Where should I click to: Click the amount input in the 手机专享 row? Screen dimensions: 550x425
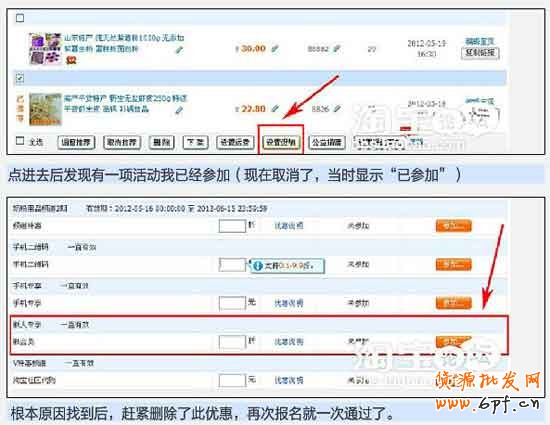pos(232,303)
